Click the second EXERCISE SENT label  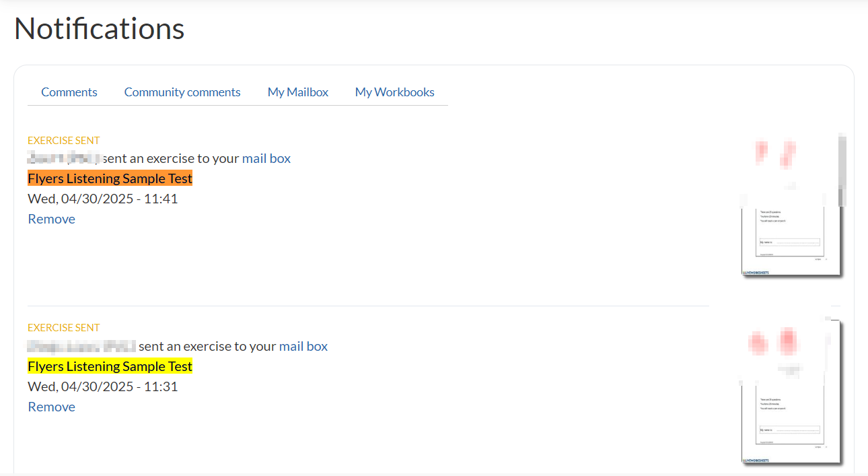(64, 328)
